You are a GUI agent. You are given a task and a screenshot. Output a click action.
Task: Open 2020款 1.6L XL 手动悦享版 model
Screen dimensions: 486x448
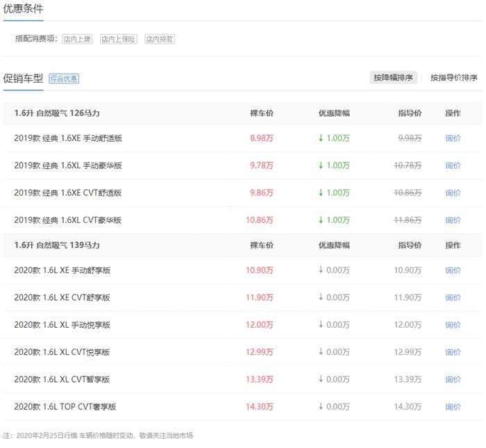pyautogui.click(x=62, y=325)
